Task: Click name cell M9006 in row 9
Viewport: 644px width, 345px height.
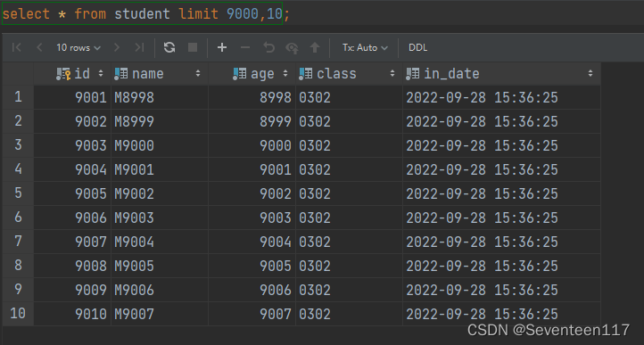Action: (x=160, y=290)
